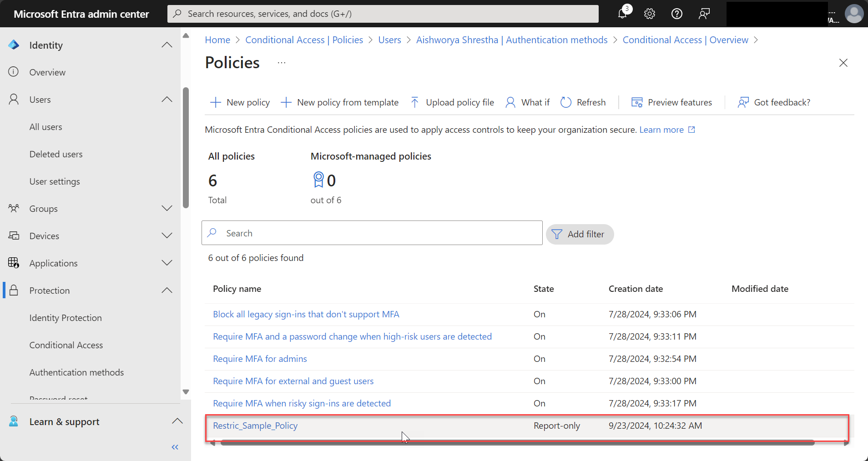Collapse the Learn & support chevron
This screenshot has width=868, height=461.
(x=177, y=421)
